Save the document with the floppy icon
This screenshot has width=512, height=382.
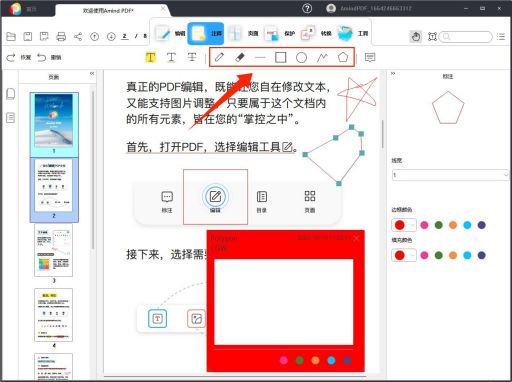coord(28,36)
